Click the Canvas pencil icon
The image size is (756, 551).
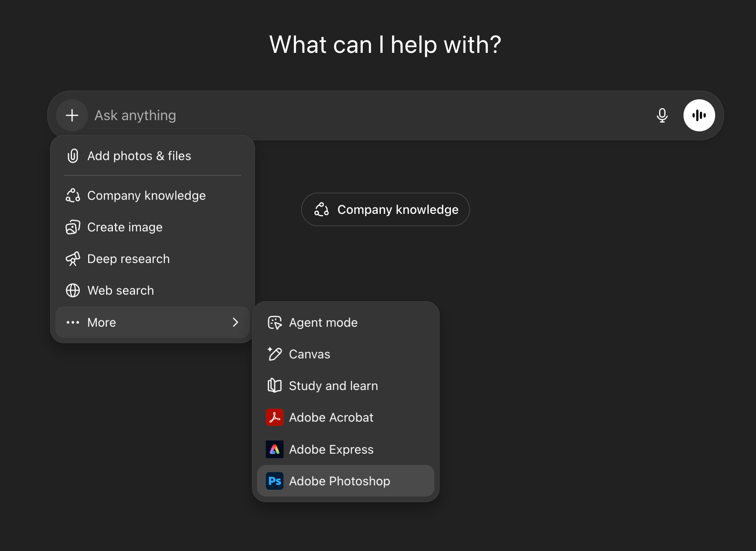pyautogui.click(x=275, y=354)
